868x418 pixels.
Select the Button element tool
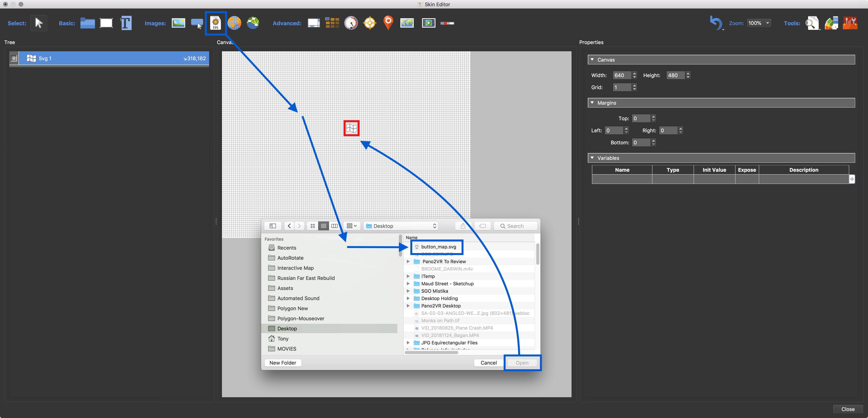tap(197, 23)
